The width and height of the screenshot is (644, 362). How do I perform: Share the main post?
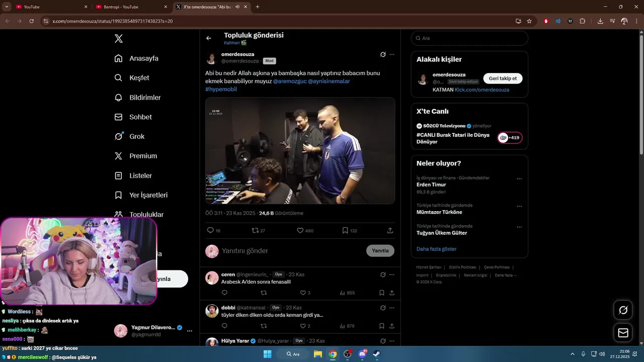pos(390,230)
